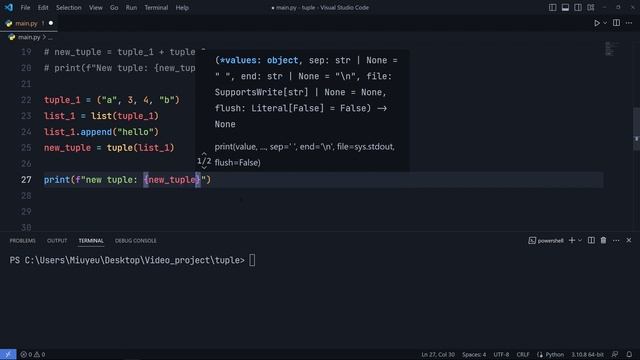Click Ln 27, Col 30 status item

coord(438,354)
